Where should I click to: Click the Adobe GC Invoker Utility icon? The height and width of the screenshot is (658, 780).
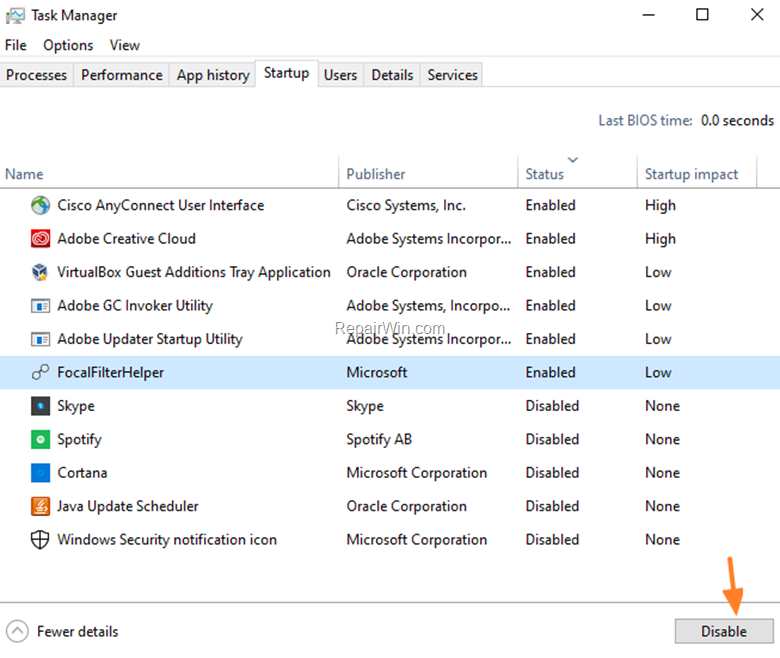click(x=40, y=305)
